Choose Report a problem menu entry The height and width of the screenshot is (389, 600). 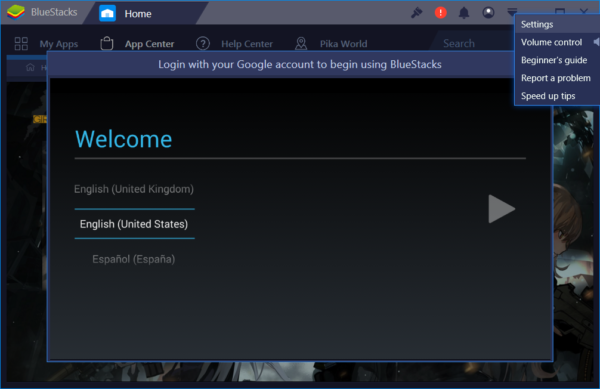tap(556, 78)
